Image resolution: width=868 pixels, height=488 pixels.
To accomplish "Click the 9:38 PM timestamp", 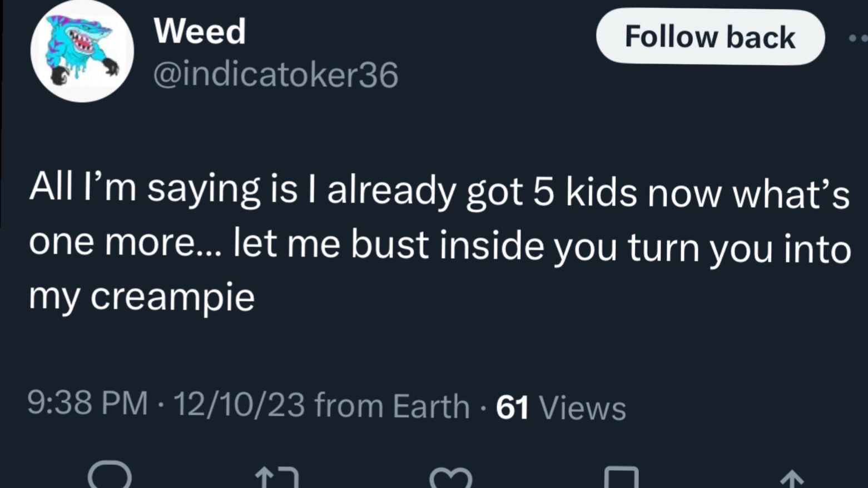I will coord(88,404).
